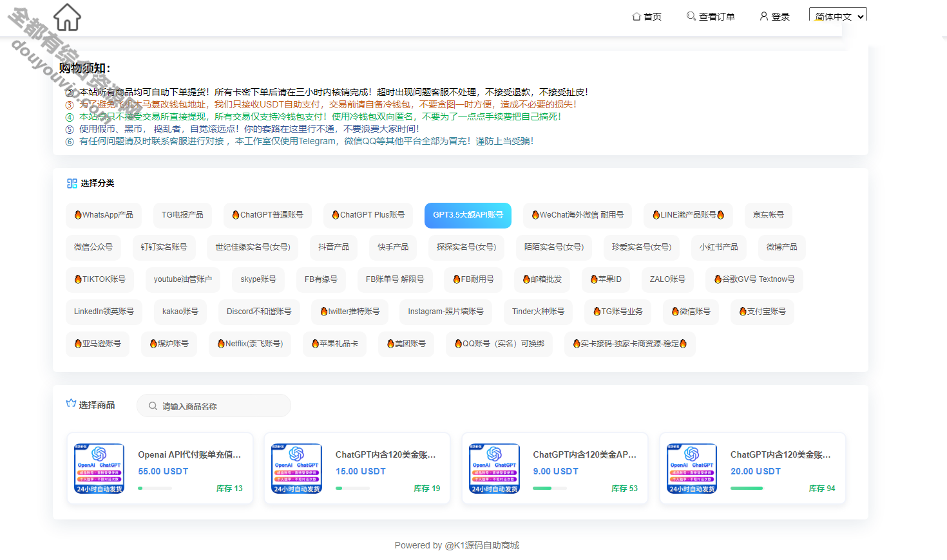Open 查看订单 order lookup link
The width and height of the screenshot is (947, 560).
[x=711, y=17]
